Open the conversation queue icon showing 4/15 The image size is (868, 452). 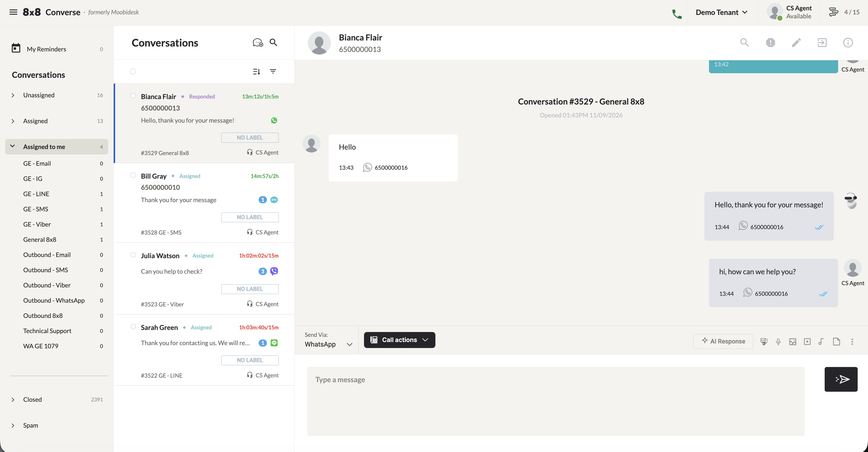click(833, 12)
